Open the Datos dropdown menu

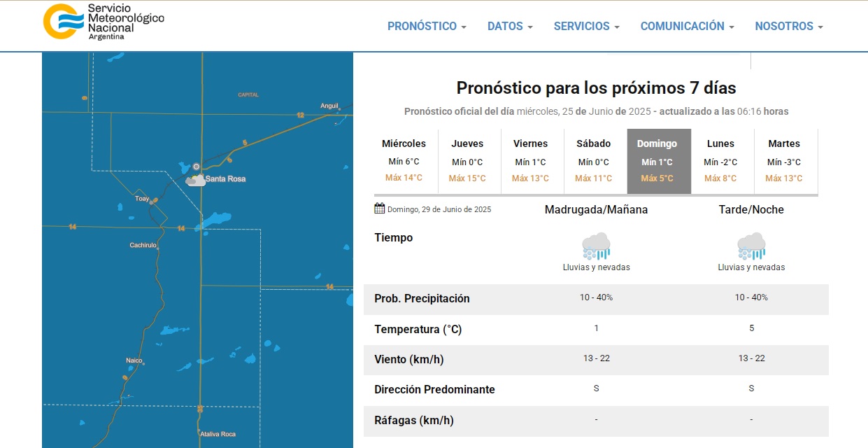[x=510, y=27]
